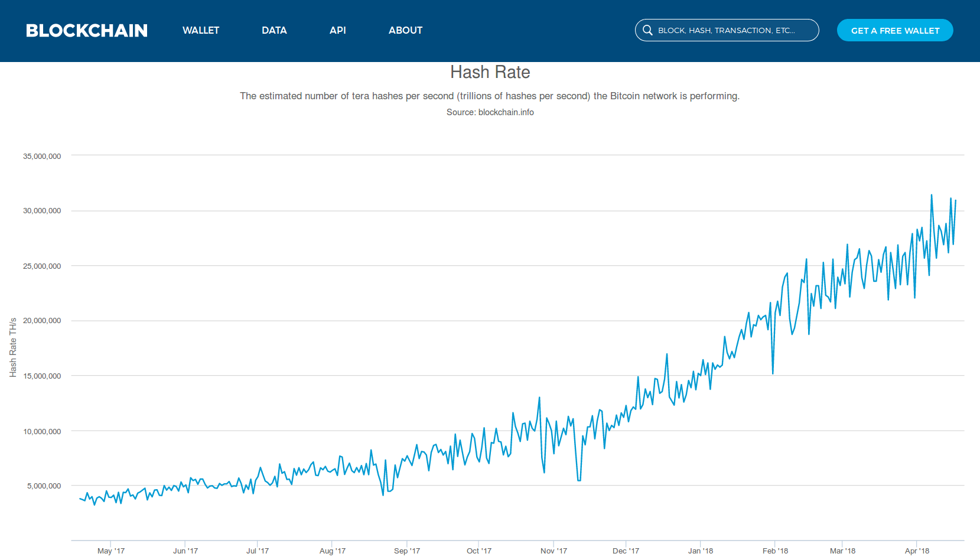Open the WALLET menu
980x560 pixels.
coord(201,30)
